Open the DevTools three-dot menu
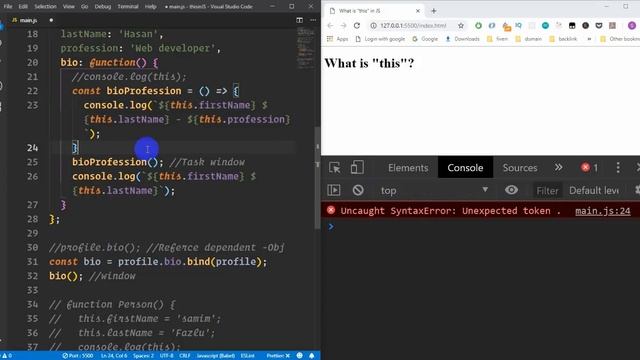This screenshot has height=360, width=640. point(618,168)
